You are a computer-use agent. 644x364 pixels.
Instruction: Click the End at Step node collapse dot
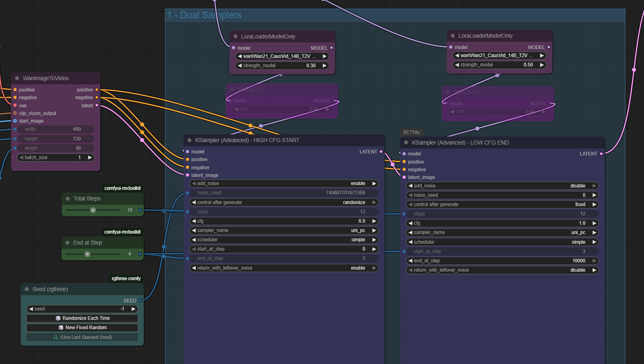tap(68, 243)
